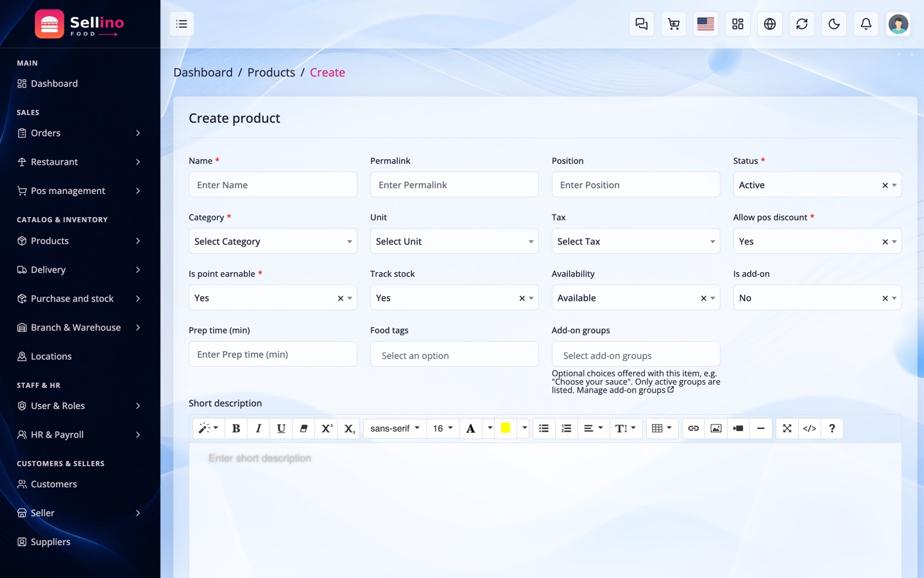Click the Enter Name input field
This screenshot has width=924, height=578.
[x=273, y=185]
